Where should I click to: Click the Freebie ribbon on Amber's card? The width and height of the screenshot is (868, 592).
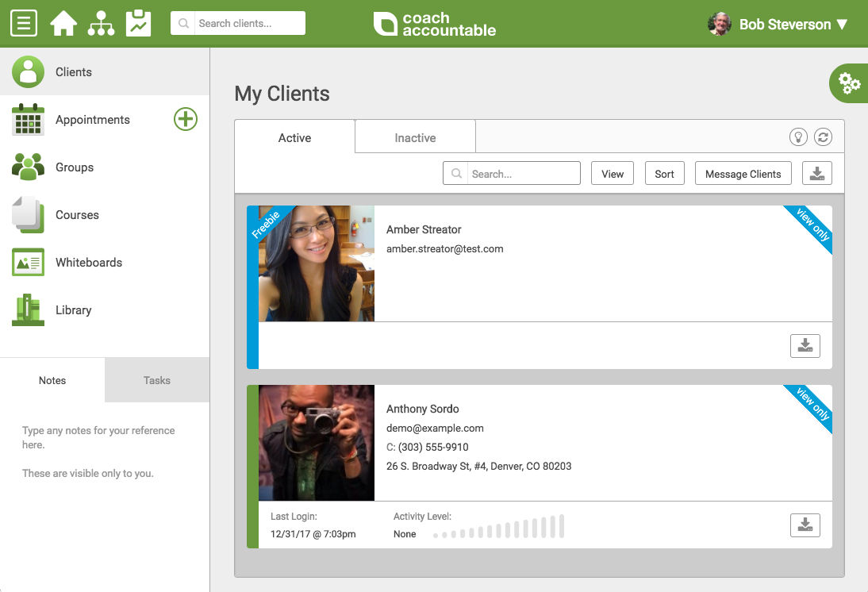pos(267,223)
